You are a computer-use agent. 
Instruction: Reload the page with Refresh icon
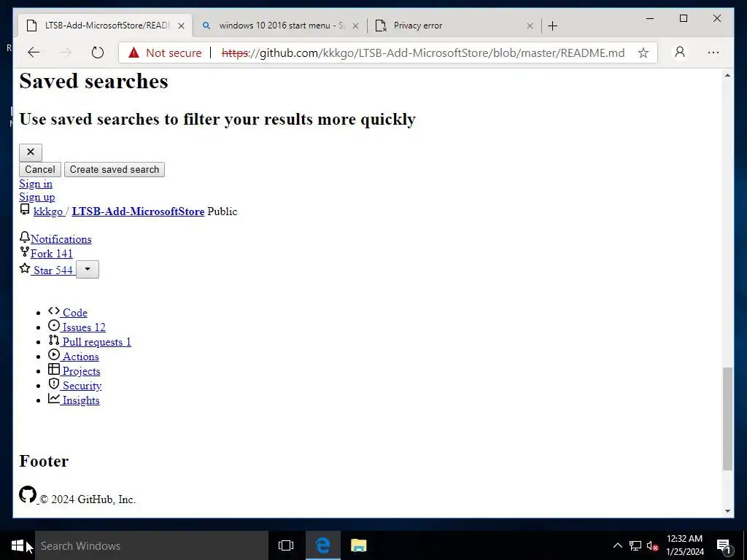97,52
